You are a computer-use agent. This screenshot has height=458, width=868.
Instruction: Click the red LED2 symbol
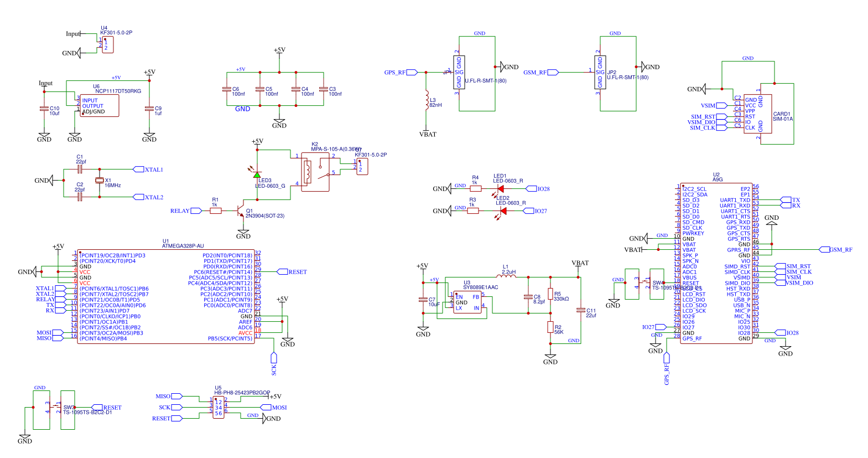[x=503, y=211]
